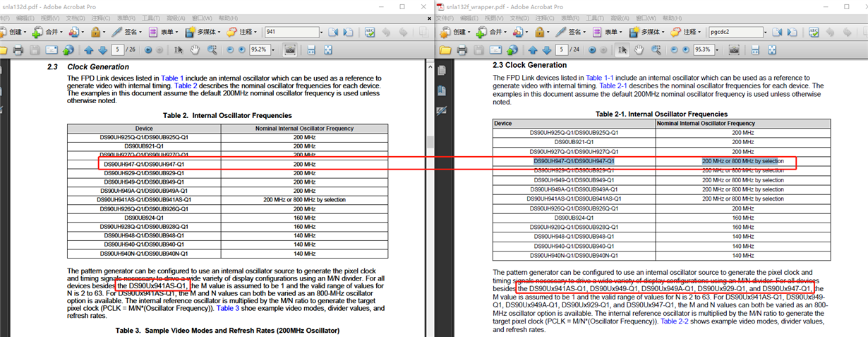The image size is (868, 337).
Task: Open 工具(T) menu in snla132d window
Action: (x=150, y=18)
